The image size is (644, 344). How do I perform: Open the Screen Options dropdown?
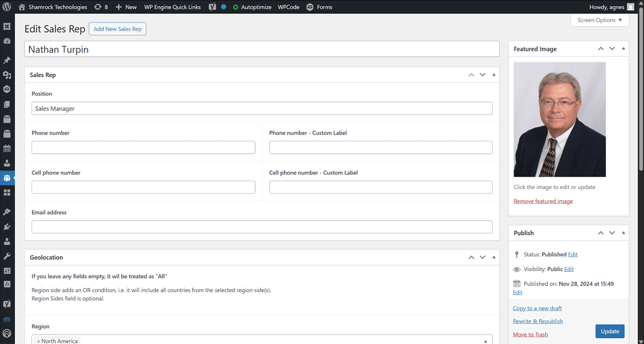click(599, 20)
